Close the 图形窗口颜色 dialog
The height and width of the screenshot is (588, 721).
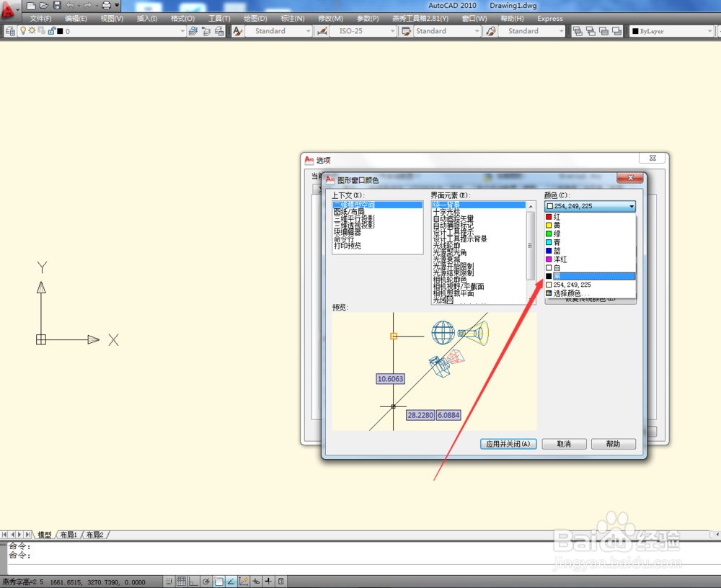[x=630, y=178]
